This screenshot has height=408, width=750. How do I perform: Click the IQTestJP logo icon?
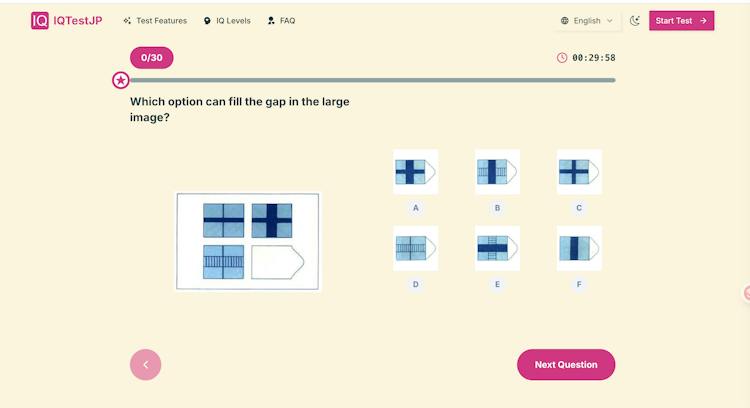[x=40, y=21]
